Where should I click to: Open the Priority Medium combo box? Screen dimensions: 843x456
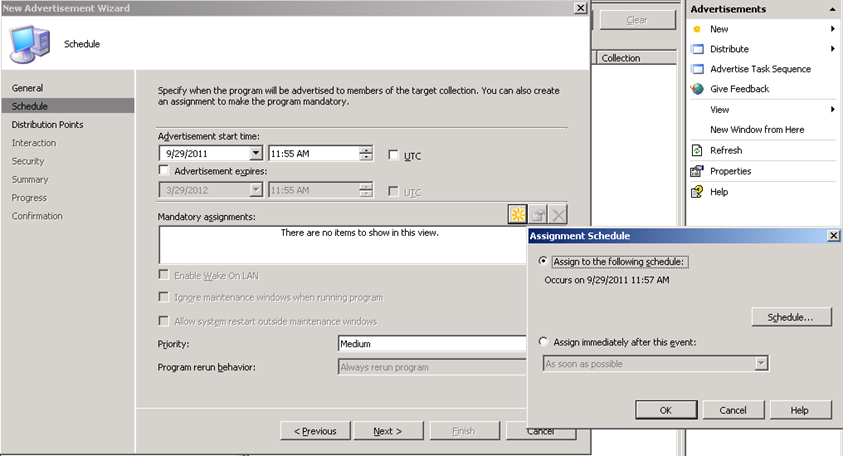432,344
